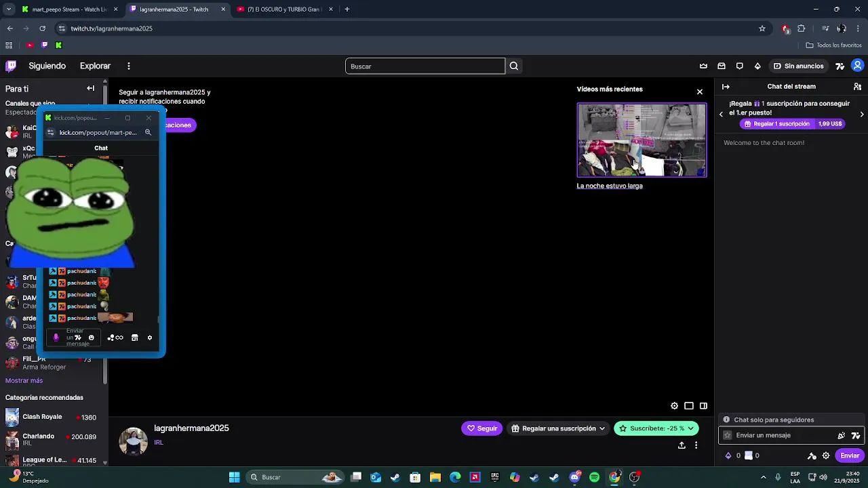Click the magnifier search button
Screen dimensions: 868x488
pyautogui.click(x=514, y=66)
